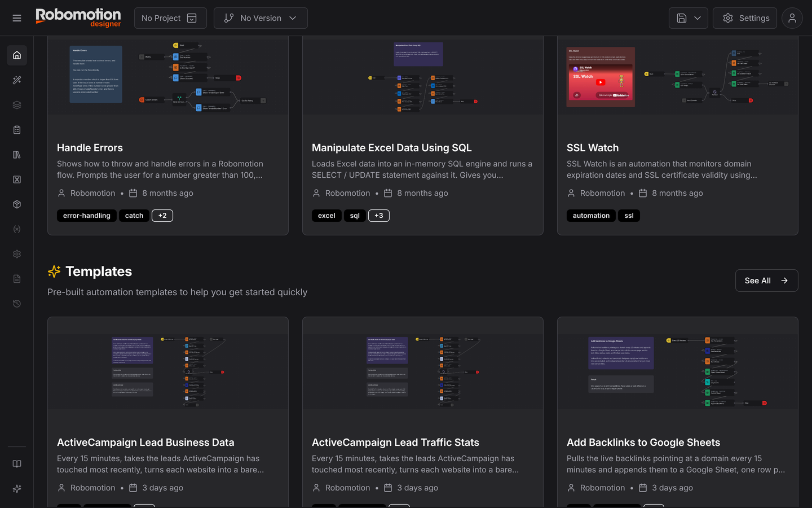Open the hamburger menu in the header
The height and width of the screenshot is (508, 812).
17,18
